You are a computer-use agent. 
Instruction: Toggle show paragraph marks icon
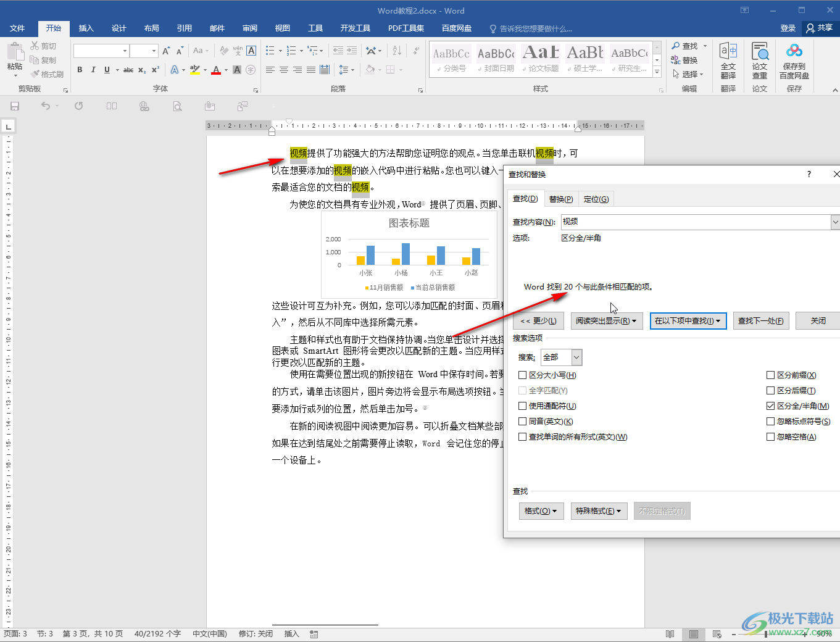tap(417, 51)
